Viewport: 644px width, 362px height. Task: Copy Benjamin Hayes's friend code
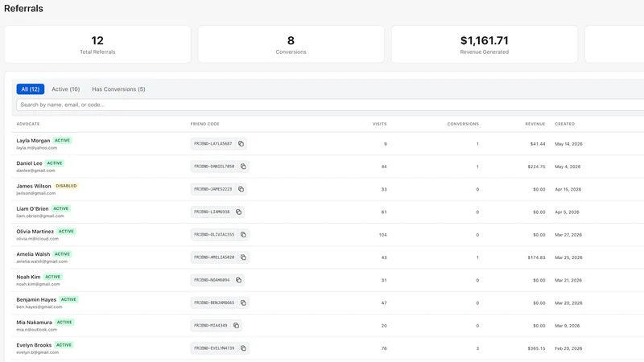pyautogui.click(x=243, y=302)
